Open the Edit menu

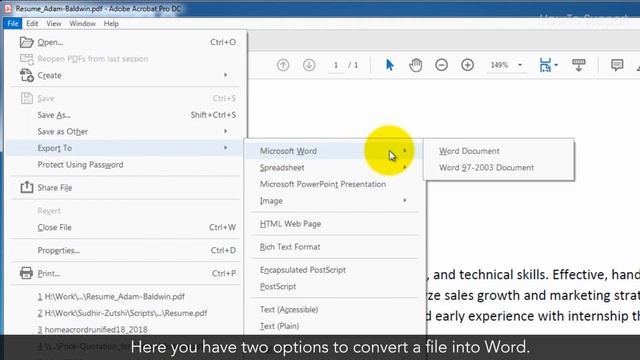click(32, 23)
